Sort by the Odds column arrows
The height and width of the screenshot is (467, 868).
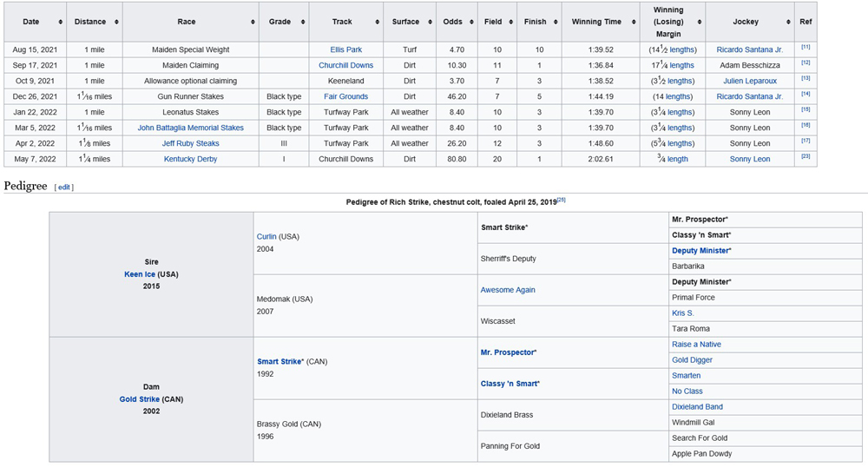tap(471, 22)
